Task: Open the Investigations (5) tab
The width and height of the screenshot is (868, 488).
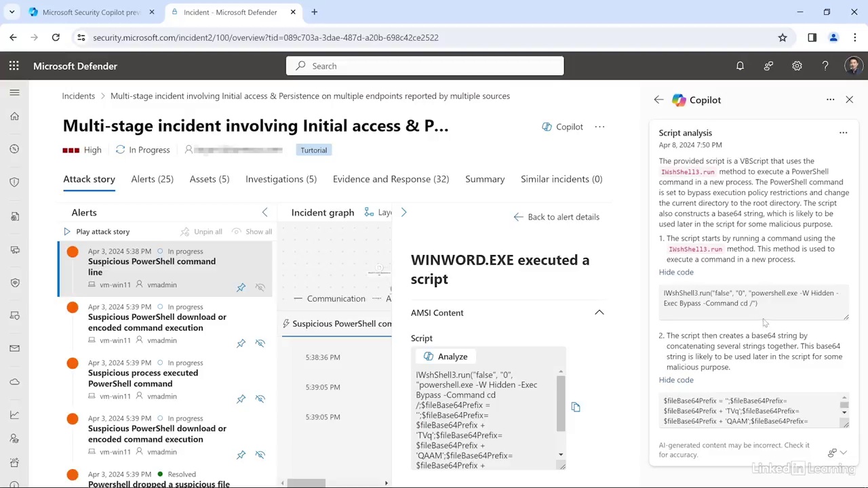Action: (x=281, y=179)
